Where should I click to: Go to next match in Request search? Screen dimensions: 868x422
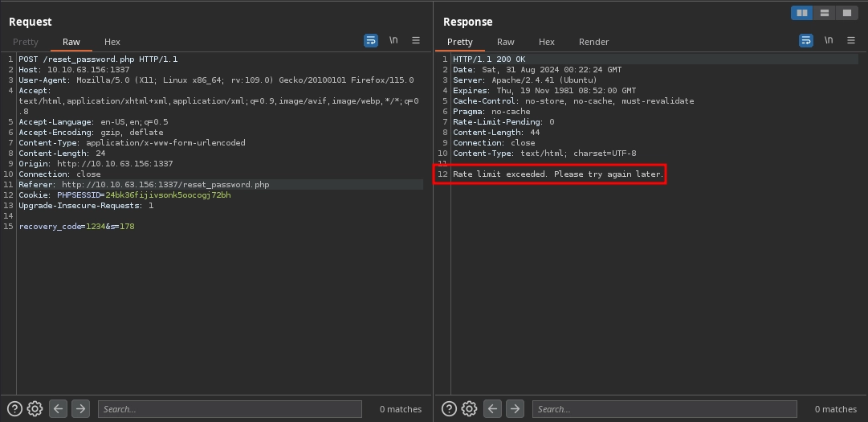80,408
